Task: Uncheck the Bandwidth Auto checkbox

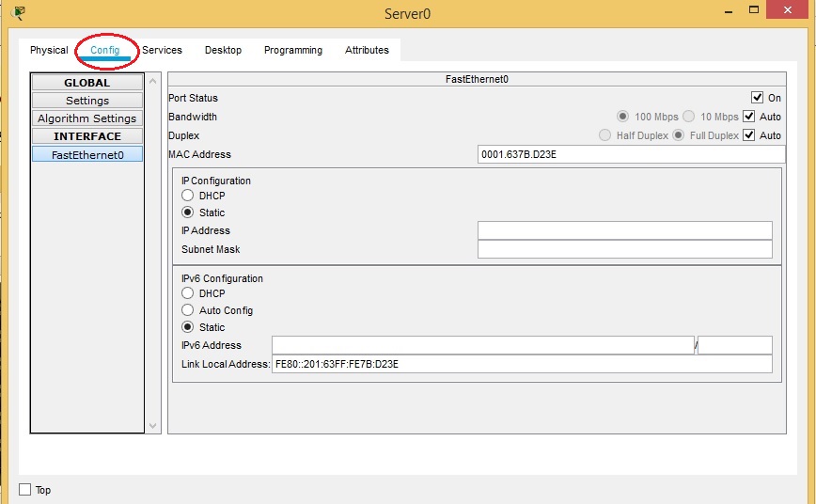Action: [x=749, y=117]
